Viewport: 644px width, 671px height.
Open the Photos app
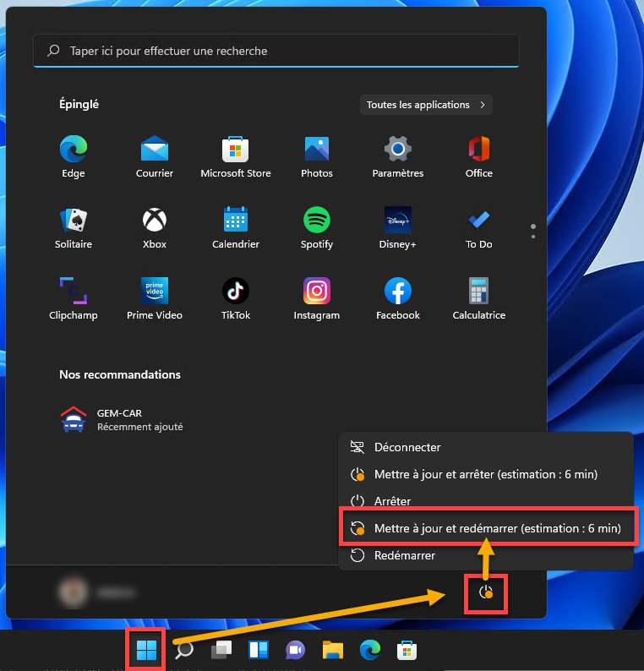pyautogui.click(x=317, y=156)
